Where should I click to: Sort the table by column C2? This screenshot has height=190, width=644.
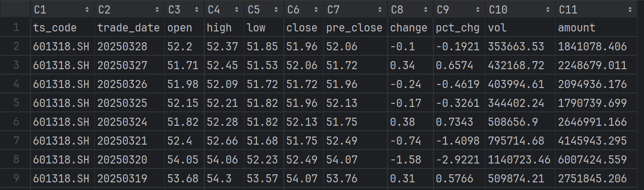click(157, 9)
